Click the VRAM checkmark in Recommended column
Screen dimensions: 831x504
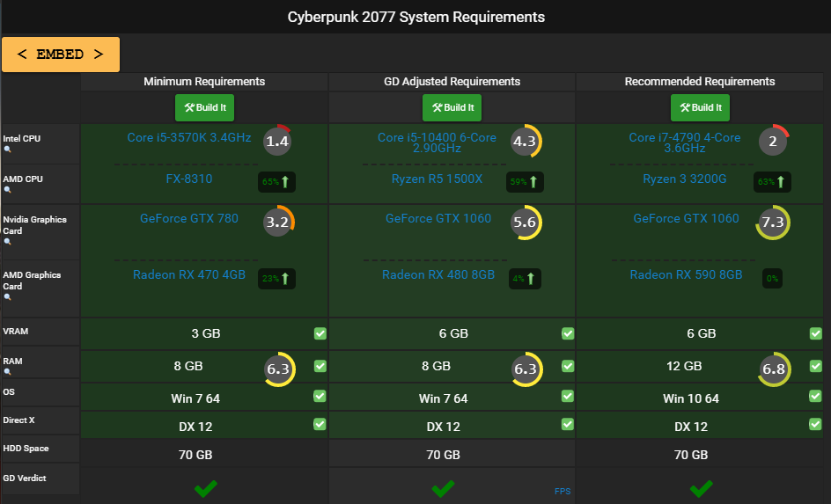816,333
